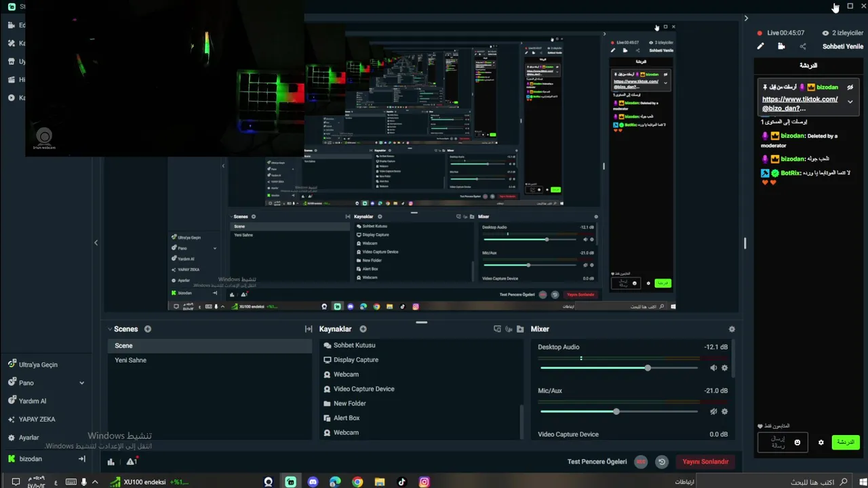The width and height of the screenshot is (868, 488).
Task: Click Yayını Sonlandır end stream button
Action: point(705,462)
